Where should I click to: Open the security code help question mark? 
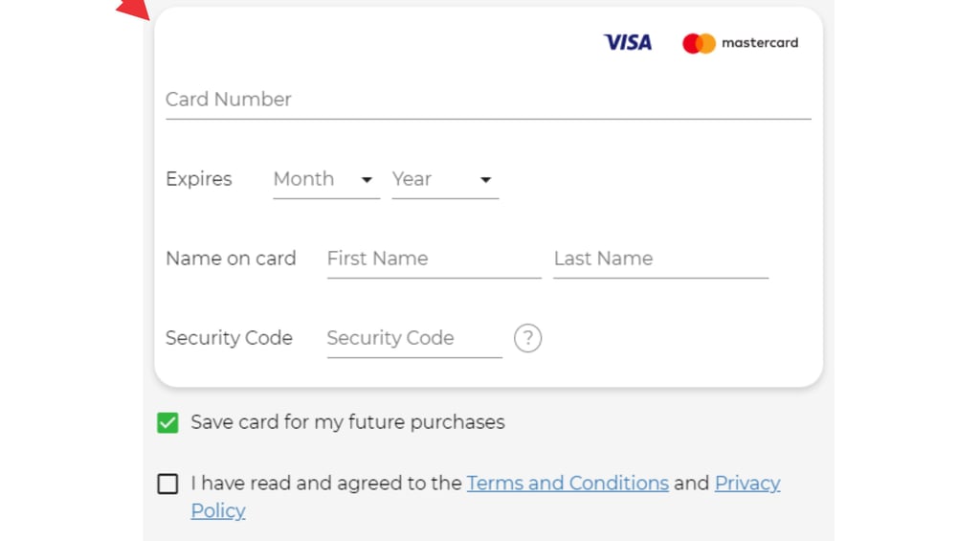[527, 338]
